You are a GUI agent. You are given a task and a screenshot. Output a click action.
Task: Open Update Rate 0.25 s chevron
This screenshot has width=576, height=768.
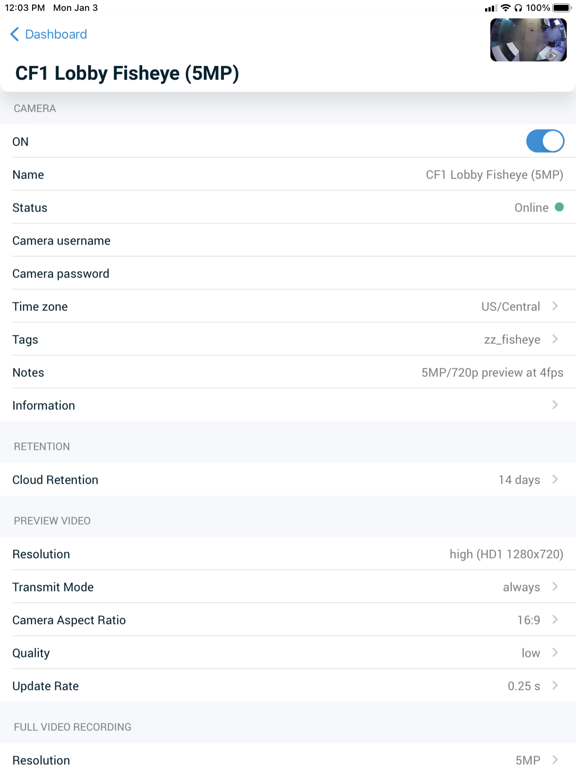[555, 685]
